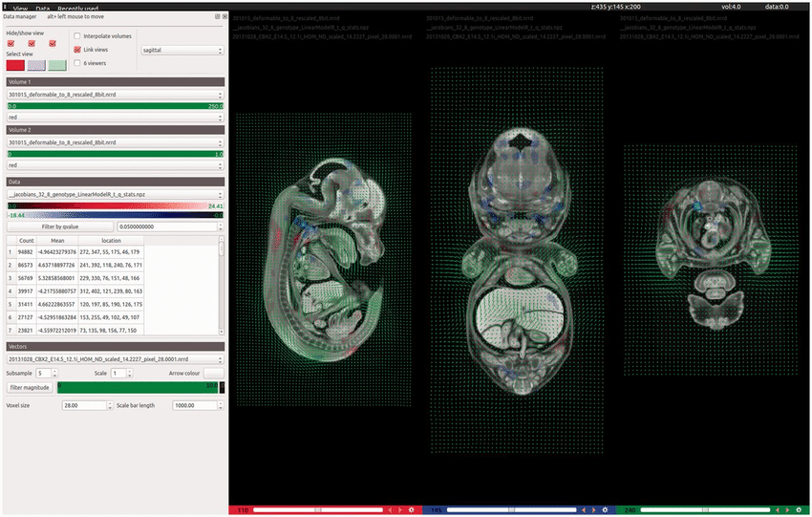The width and height of the screenshot is (812, 517).
Task: Open the sagittal orientation dropdown
Action: coord(182,50)
